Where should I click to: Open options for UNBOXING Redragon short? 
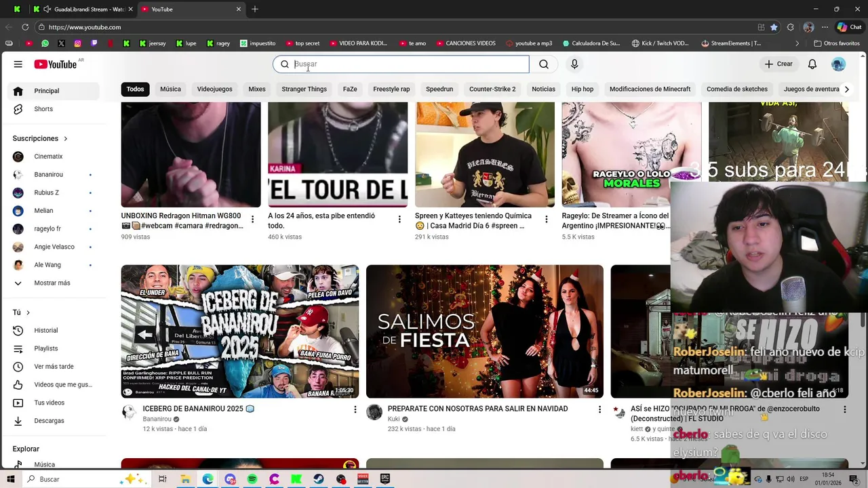[252, 219]
